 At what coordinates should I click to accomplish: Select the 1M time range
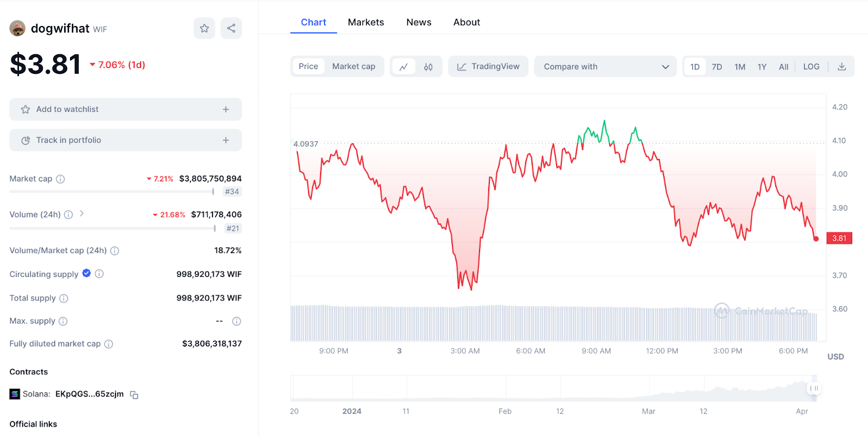coord(740,67)
